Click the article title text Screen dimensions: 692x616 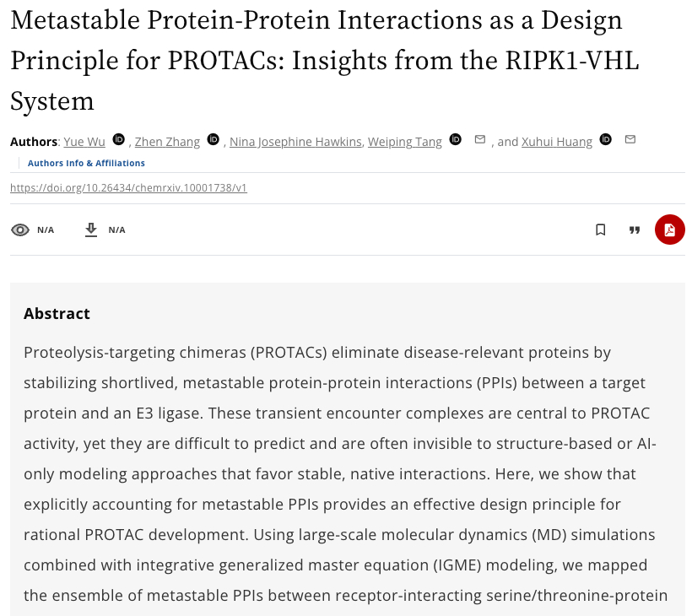pos(316,61)
